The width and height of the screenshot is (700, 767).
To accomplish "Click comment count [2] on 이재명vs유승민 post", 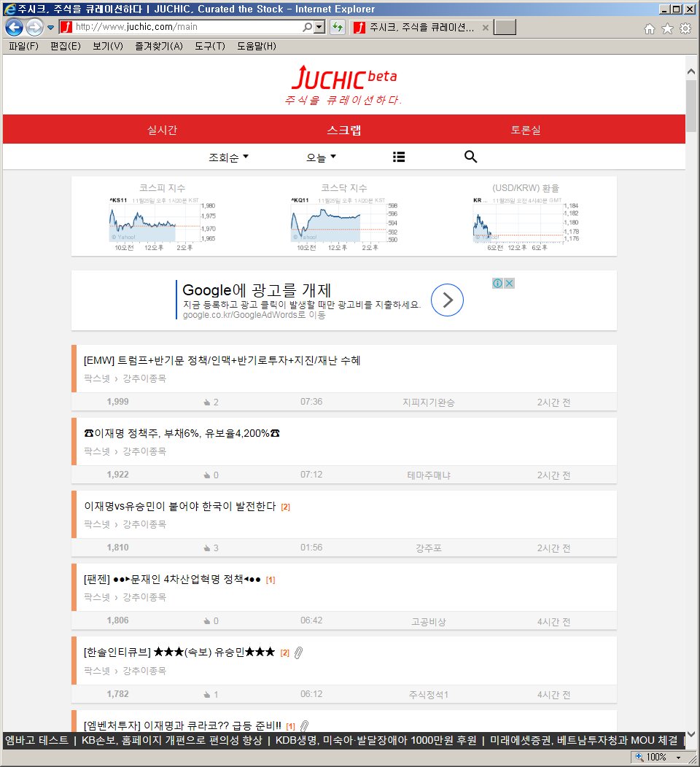I will [286, 507].
